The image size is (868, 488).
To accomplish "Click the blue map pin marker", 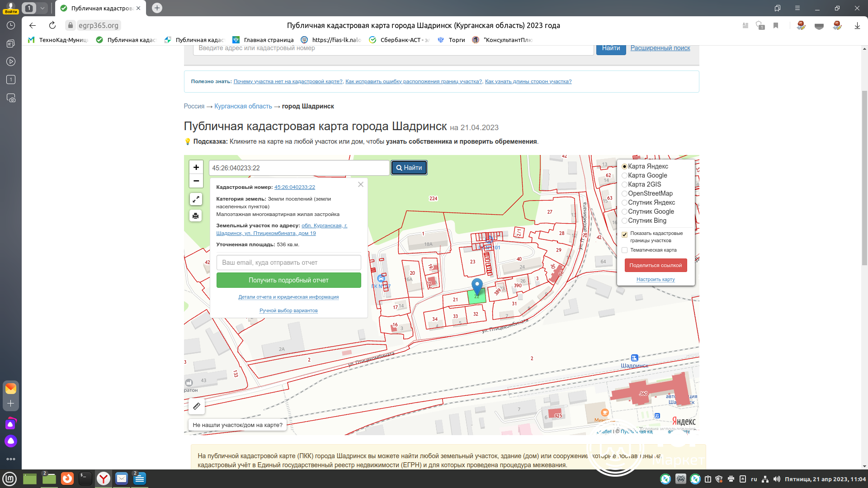I will (x=477, y=286).
